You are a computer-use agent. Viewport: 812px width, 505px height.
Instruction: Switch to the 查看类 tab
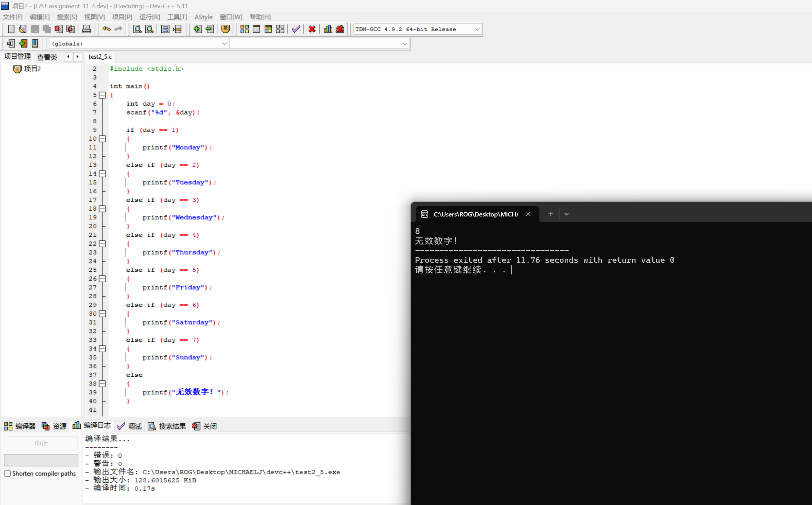coord(47,57)
